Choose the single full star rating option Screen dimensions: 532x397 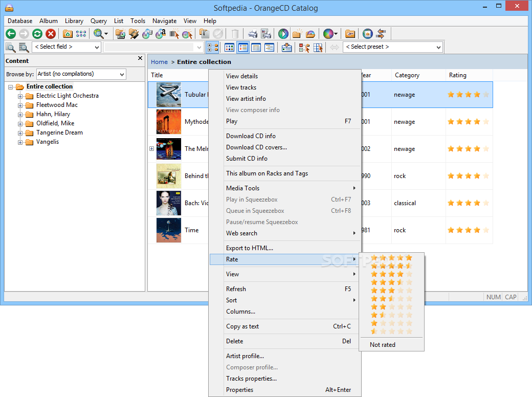point(391,323)
